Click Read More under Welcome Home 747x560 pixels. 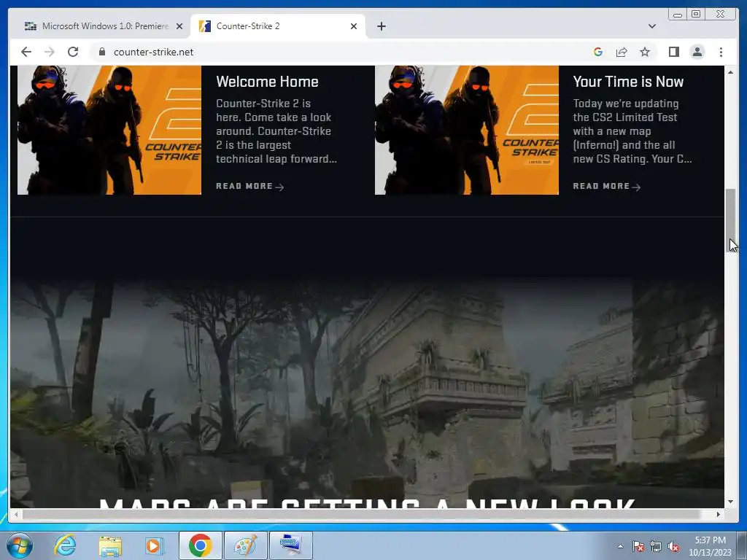tap(249, 186)
